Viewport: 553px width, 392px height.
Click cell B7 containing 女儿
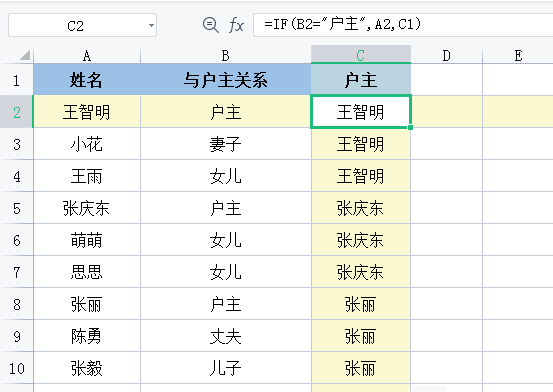(x=226, y=272)
